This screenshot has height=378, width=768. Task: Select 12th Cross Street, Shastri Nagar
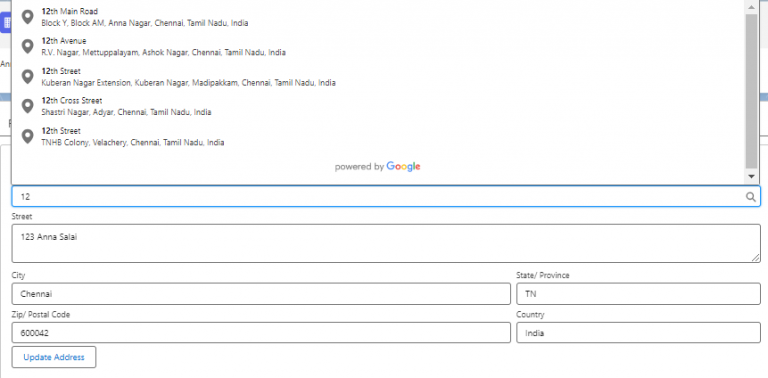pos(378,106)
